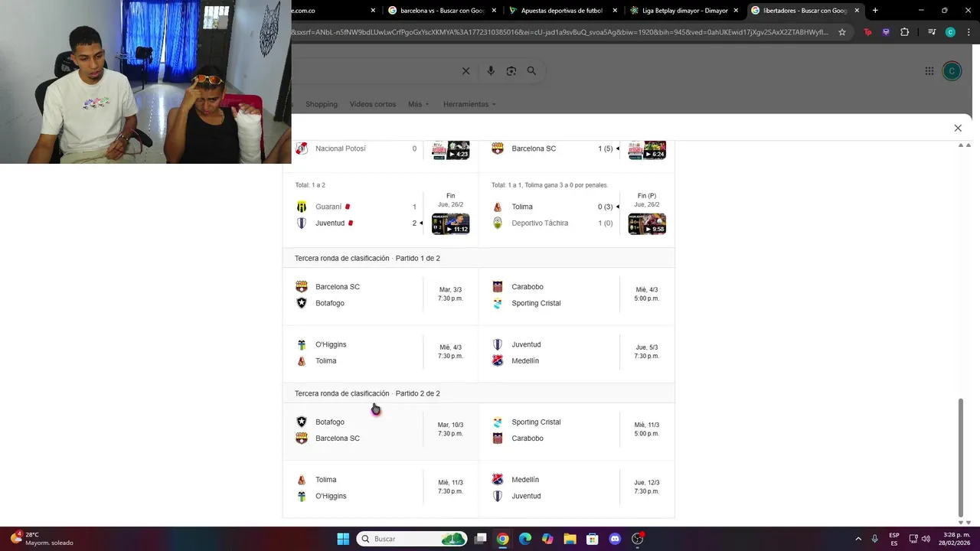Click the purple extension icon in toolbar
The image size is (980, 551).
tap(886, 32)
